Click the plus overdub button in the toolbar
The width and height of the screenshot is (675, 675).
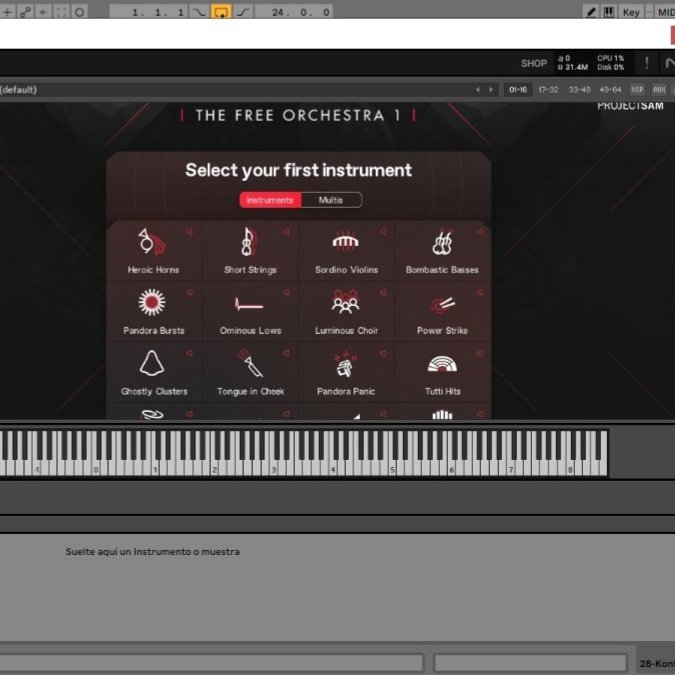[7, 12]
